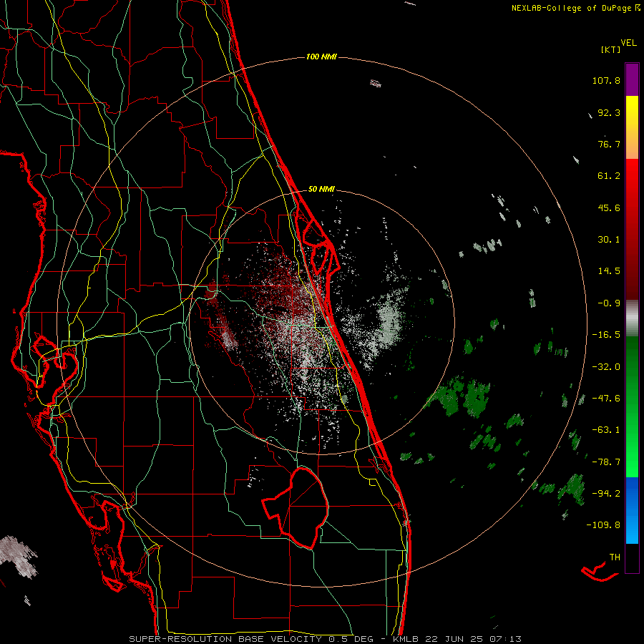The height and width of the screenshot is (644, 644).
Task: Click the KMLB station identifier in the caption
Action: point(406,639)
